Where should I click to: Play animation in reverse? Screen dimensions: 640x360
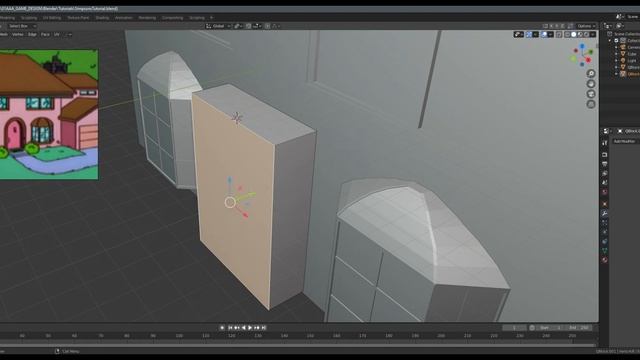(x=244, y=328)
